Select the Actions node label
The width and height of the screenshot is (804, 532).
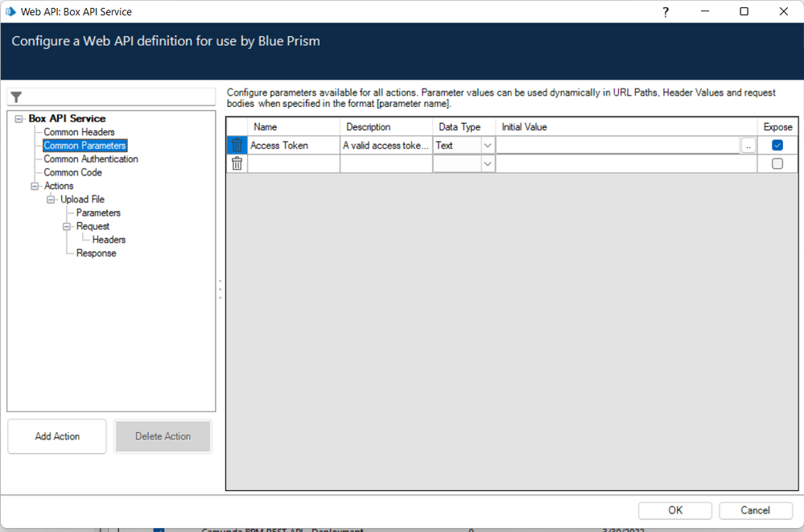(59, 186)
